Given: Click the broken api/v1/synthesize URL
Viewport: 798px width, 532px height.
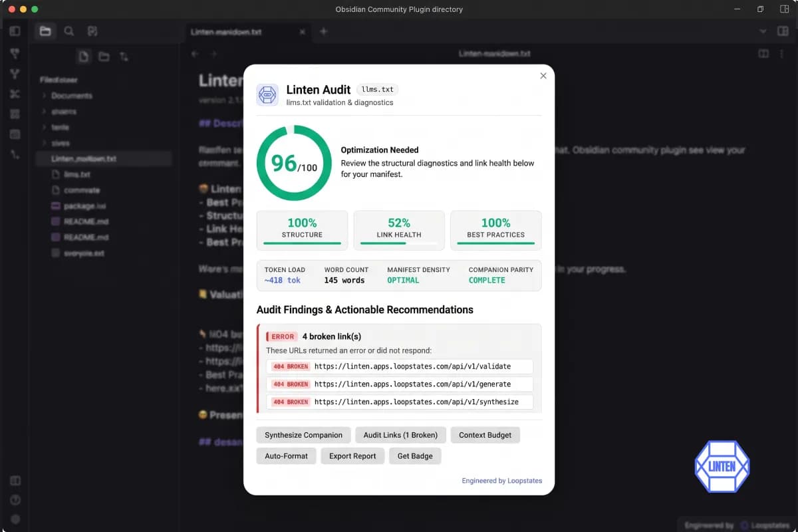Looking at the screenshot, I should click(x=416, y=402).
